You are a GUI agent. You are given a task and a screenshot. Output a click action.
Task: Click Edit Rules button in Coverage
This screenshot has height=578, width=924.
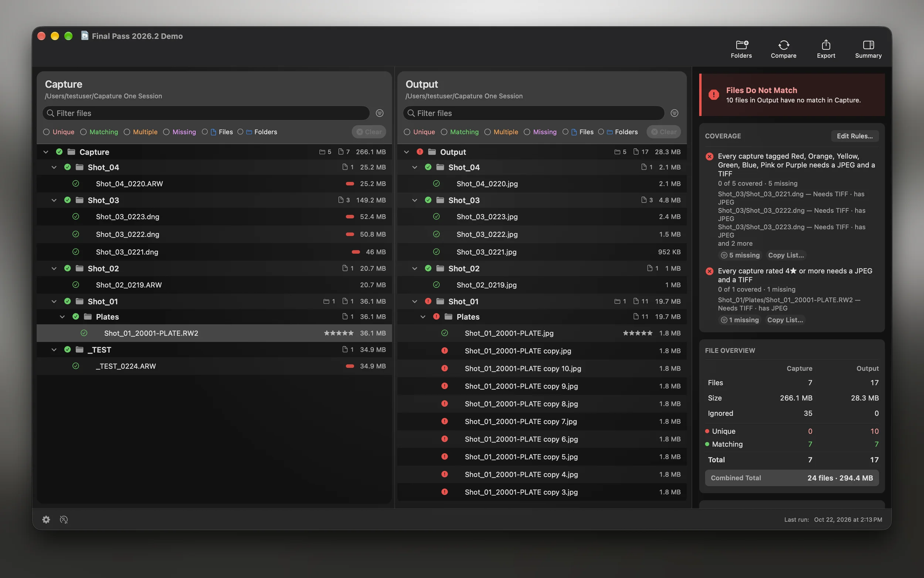click(855, 136)
